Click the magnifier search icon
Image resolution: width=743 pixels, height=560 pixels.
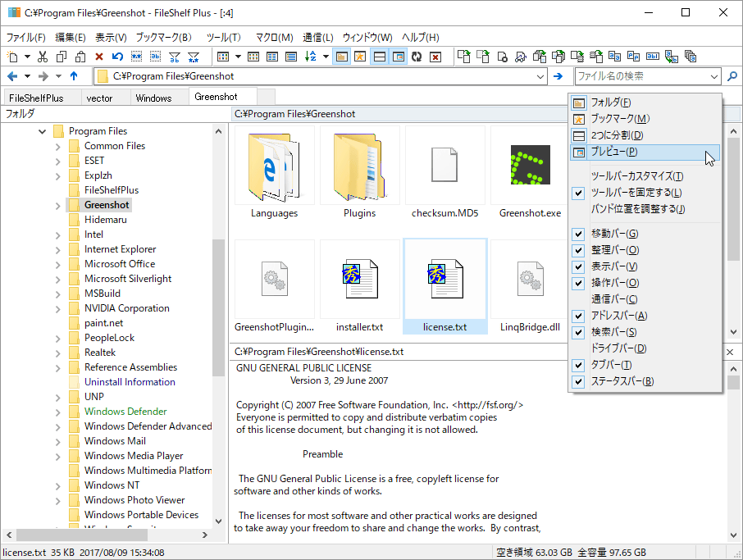tap(732, 75)
